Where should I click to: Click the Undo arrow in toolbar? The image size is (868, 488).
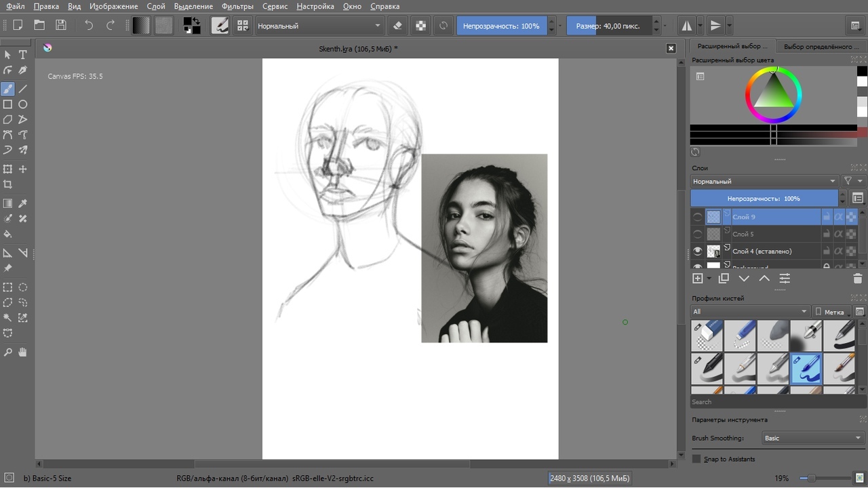point(89,26)
